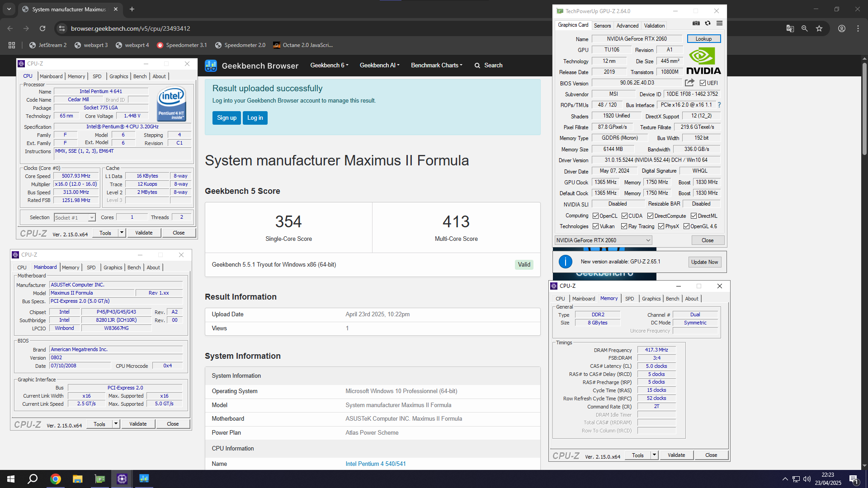
Task: Switch to the Advanced tab in GPU-Z
Action: pyautogui.click(x=627, y=26)
